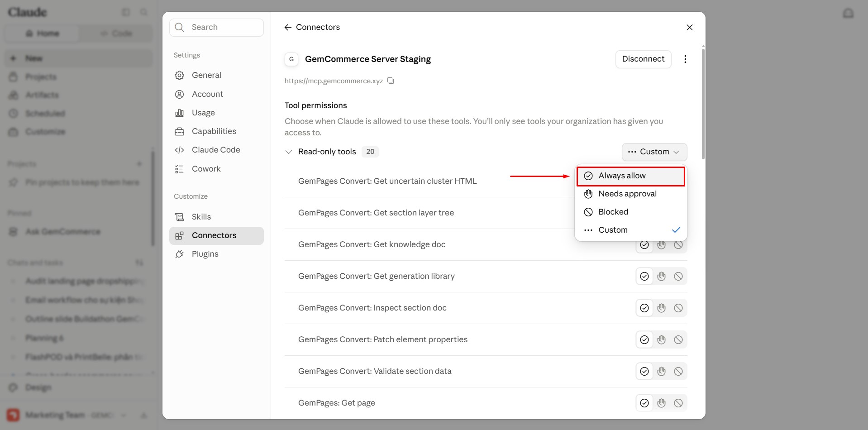
Task: Click the slashed circle icon on Blocked
Action: coord(588,212)
